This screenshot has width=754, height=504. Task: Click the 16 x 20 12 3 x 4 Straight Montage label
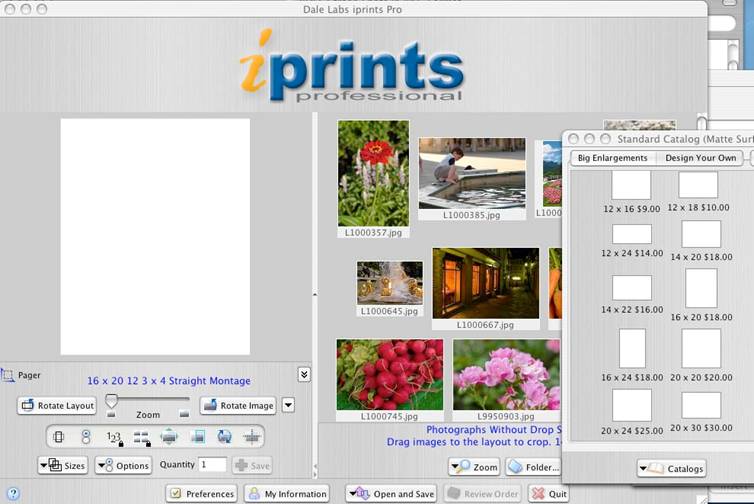[169, 381]
